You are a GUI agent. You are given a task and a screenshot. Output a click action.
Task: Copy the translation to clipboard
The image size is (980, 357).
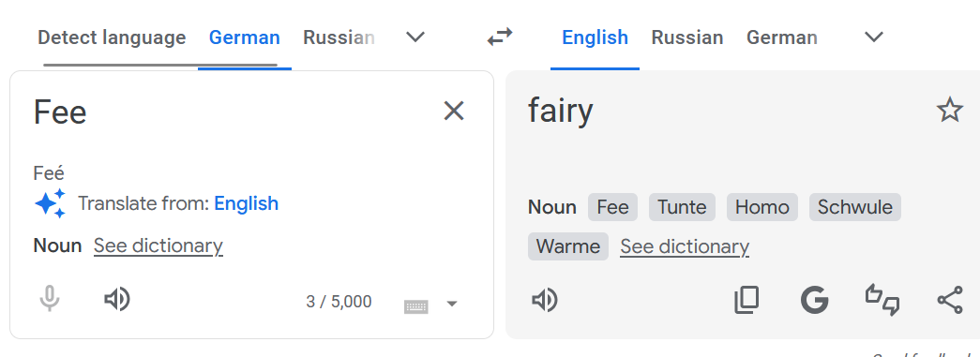(x=746, y=300)
